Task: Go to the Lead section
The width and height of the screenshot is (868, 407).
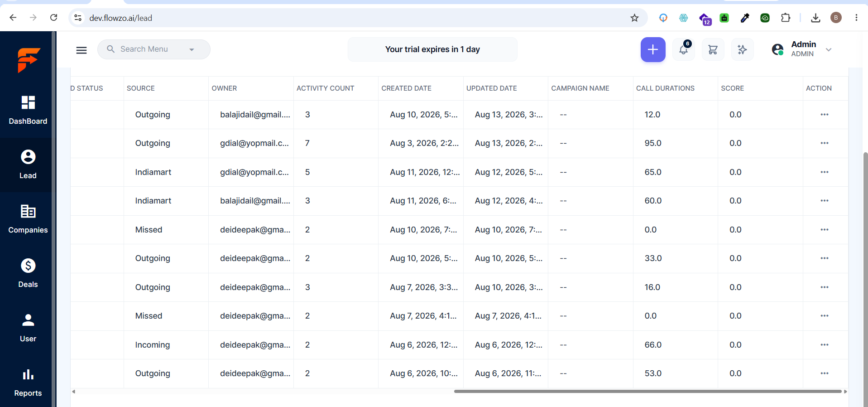Action: [x=28, y=165]
